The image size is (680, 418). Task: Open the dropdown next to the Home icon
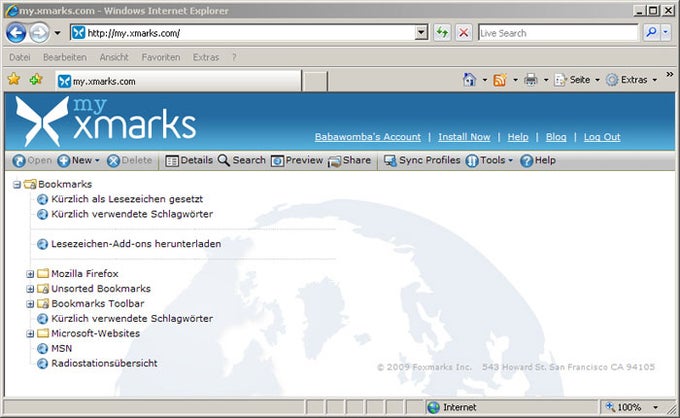pyautogui.click(x=485, y=80)
